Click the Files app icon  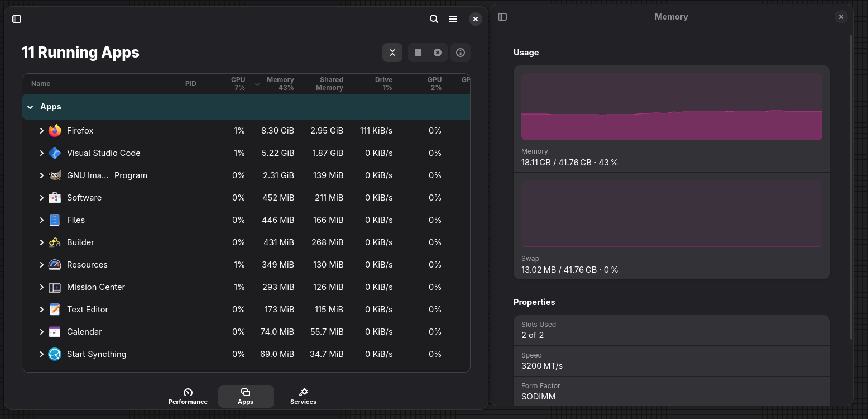point(55,220)
